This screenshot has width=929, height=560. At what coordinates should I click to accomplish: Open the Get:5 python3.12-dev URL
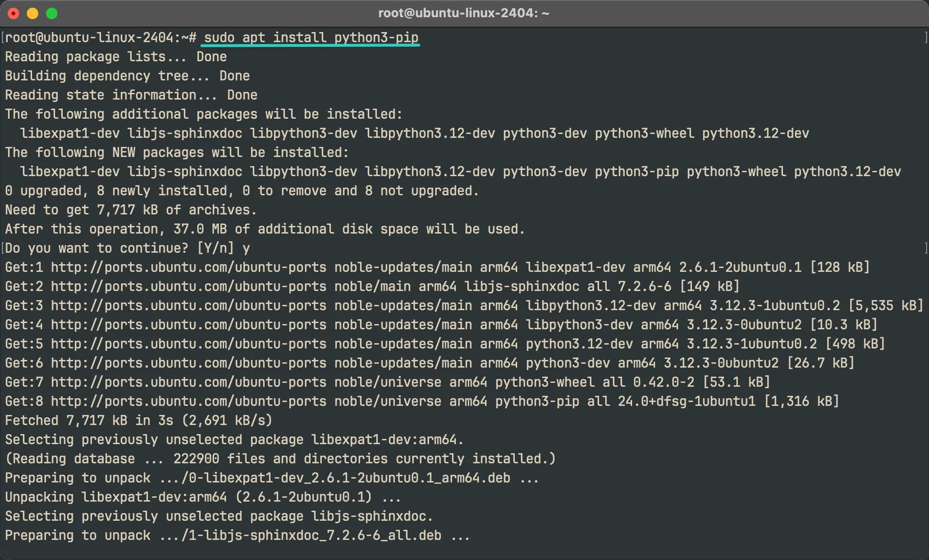[188, 344]
